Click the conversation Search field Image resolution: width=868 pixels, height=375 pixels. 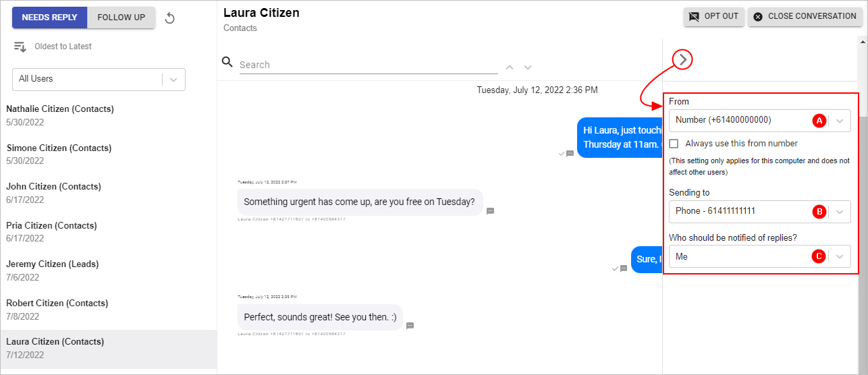369,65
